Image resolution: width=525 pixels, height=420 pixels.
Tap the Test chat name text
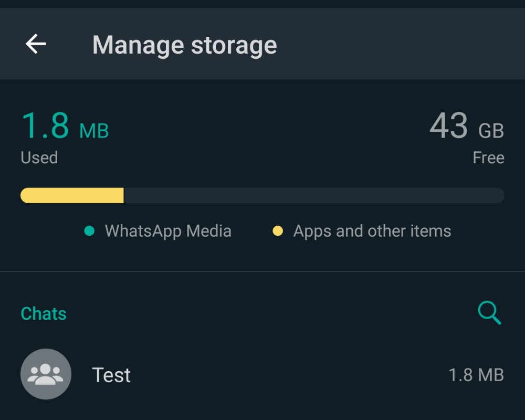111,375
